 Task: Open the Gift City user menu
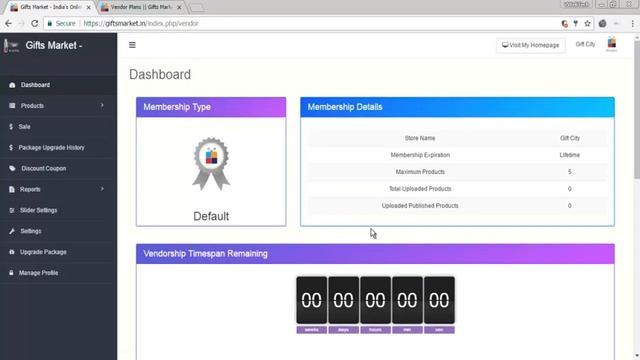point(585,44)
